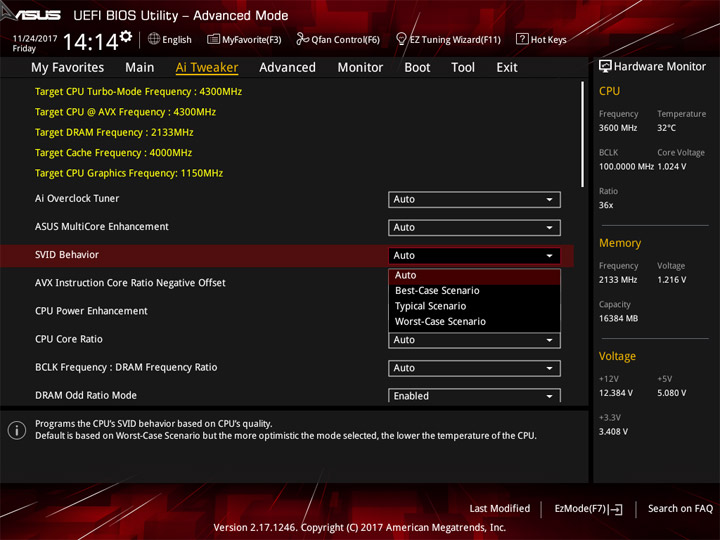Click the Qfan Control fan icon

[x=302, y=39]
